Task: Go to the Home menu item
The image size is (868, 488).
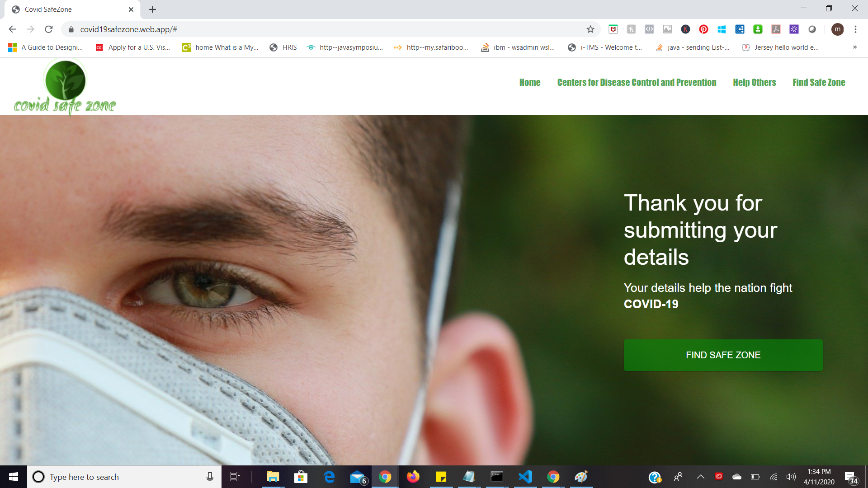Action: 530,83
